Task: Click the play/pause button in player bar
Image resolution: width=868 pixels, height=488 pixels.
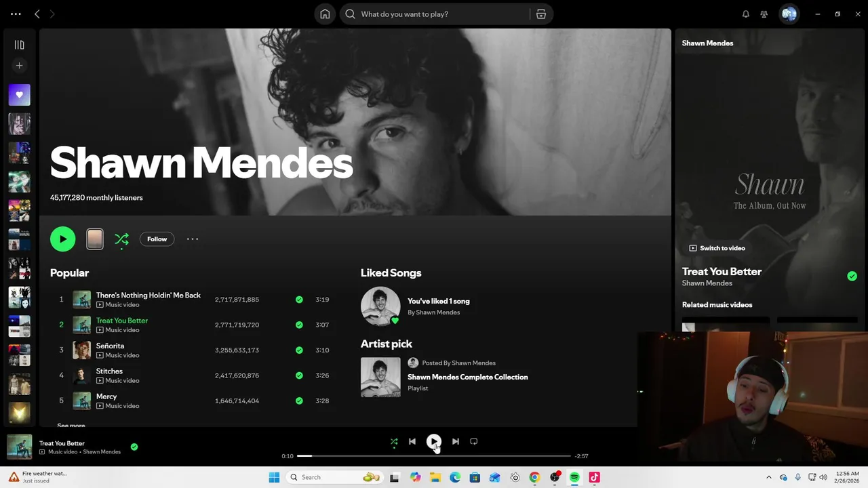Action: 434,441
